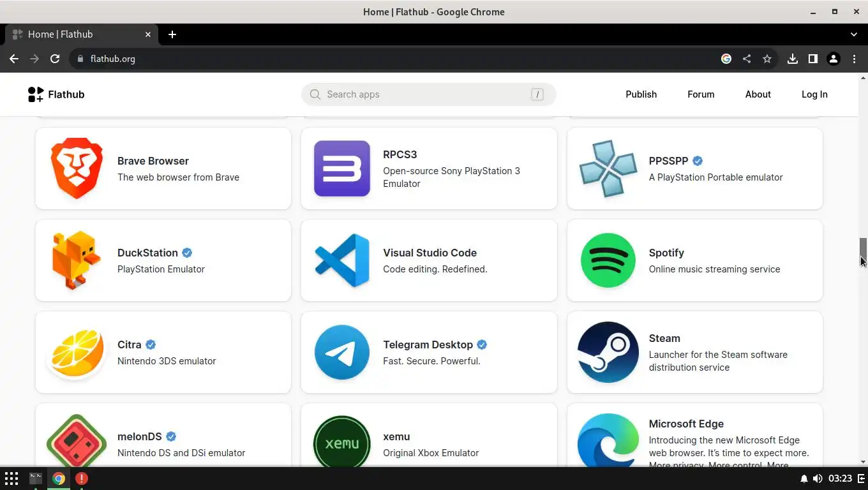Open the Chrome three-dot menu
This screenshot has width=868, height=490.
point(854,59)
